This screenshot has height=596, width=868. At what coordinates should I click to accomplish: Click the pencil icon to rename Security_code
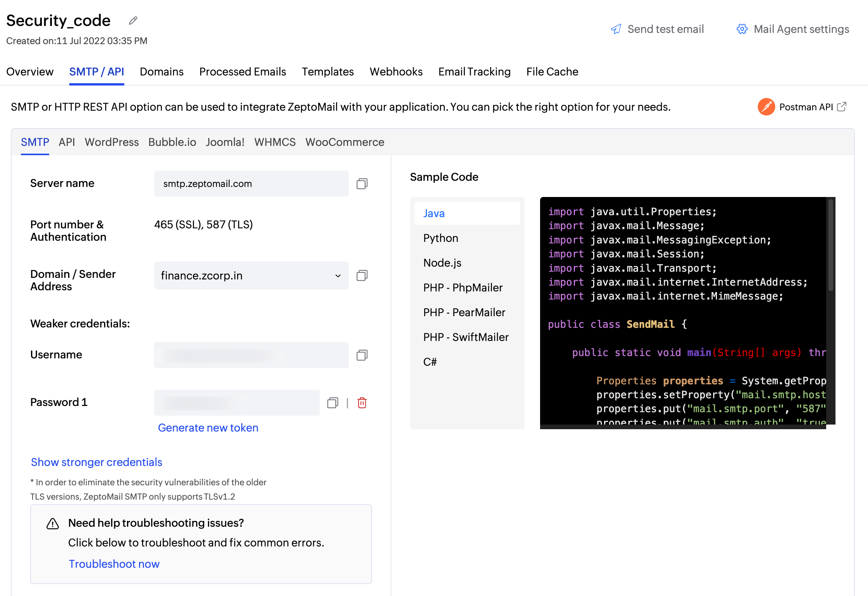point(133,21)
